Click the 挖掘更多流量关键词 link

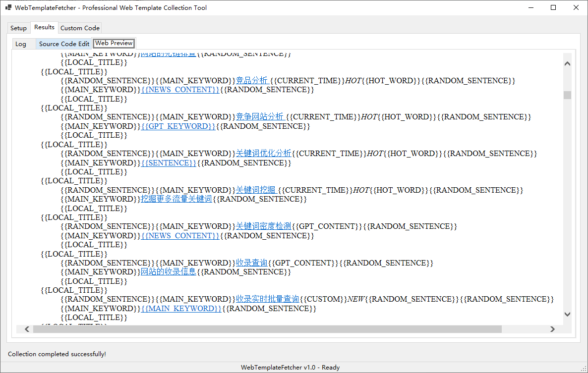click(176, 199)
